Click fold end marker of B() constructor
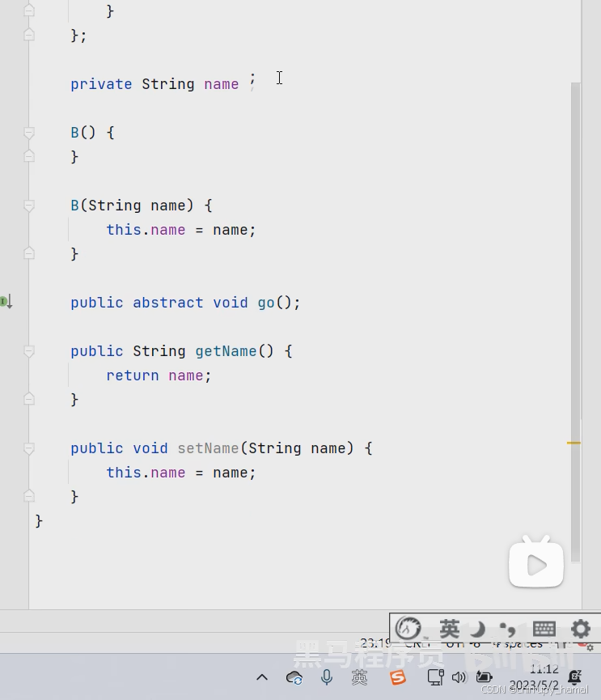This screenshot has width=601, height=700. [x=29, y=156]
